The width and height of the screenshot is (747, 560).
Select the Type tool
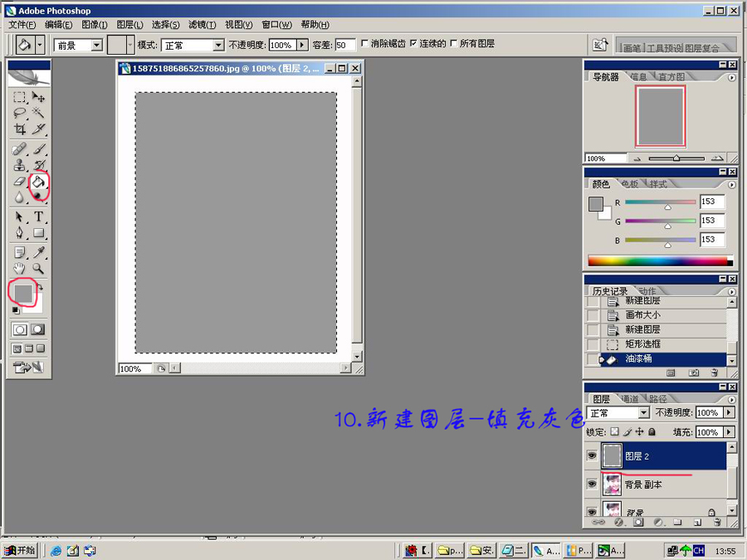click(37, 217)
